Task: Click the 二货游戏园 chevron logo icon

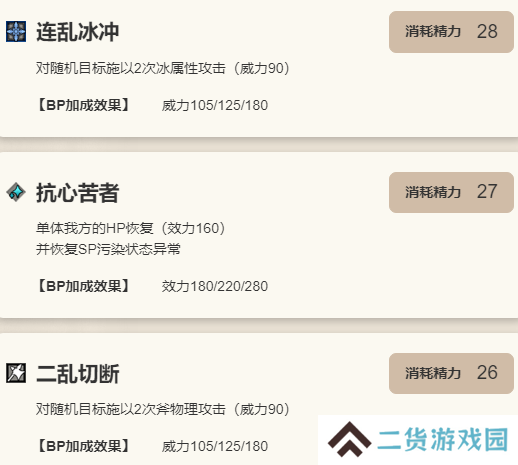Action: [x=349, y=439]
